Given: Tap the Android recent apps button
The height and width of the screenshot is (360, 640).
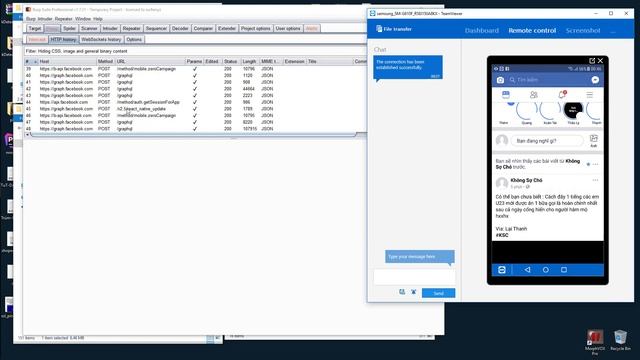Looking at the screenshot, I should point(564,270).
